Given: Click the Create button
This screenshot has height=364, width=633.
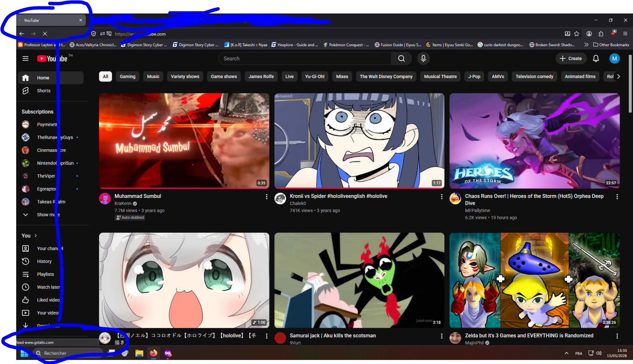Looking at the screenshot, I should [571, 58].
